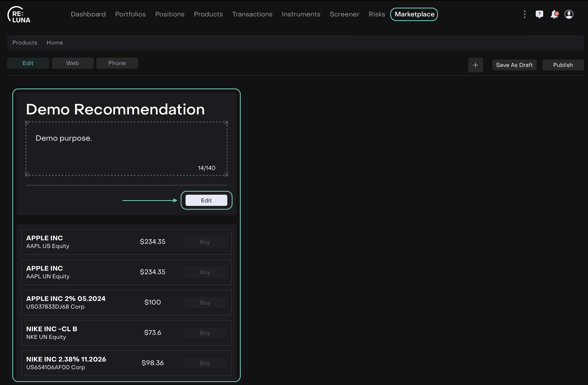The height and width of the screenshot is (385, 588).
Task: Switch to the Phone preview tab
Action: point(117,63)
